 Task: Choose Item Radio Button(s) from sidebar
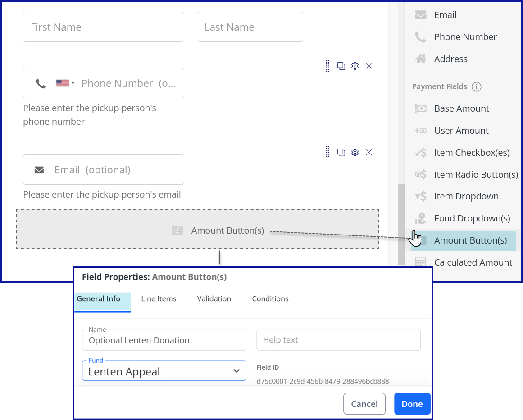[476, 175]
